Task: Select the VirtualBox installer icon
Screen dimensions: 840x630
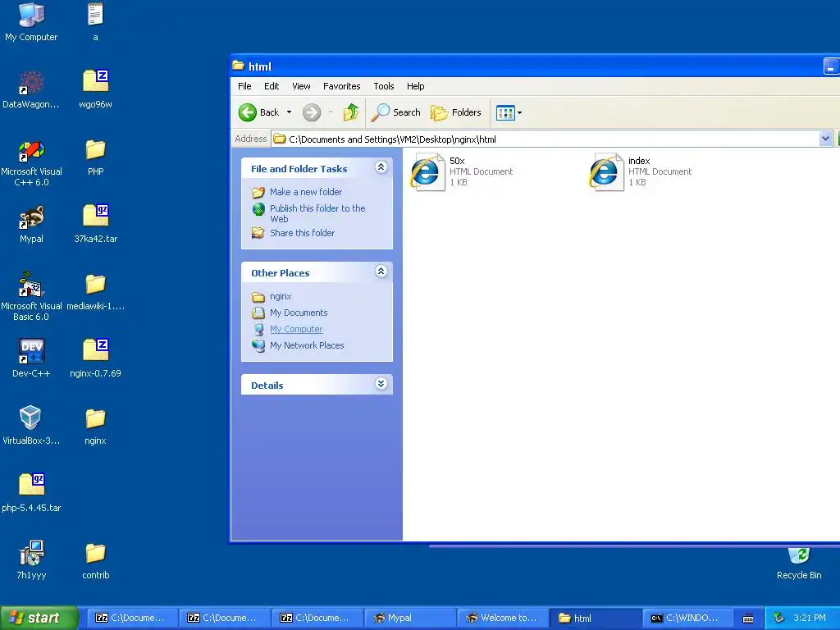Action: (x=31, y=426)
